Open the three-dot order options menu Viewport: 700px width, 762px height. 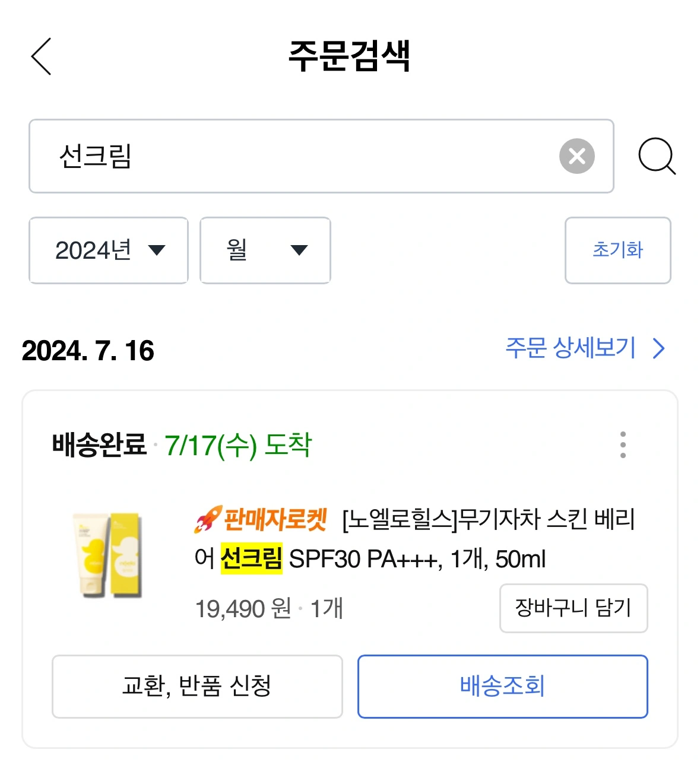pyautogui.click(x=622, y=444)
